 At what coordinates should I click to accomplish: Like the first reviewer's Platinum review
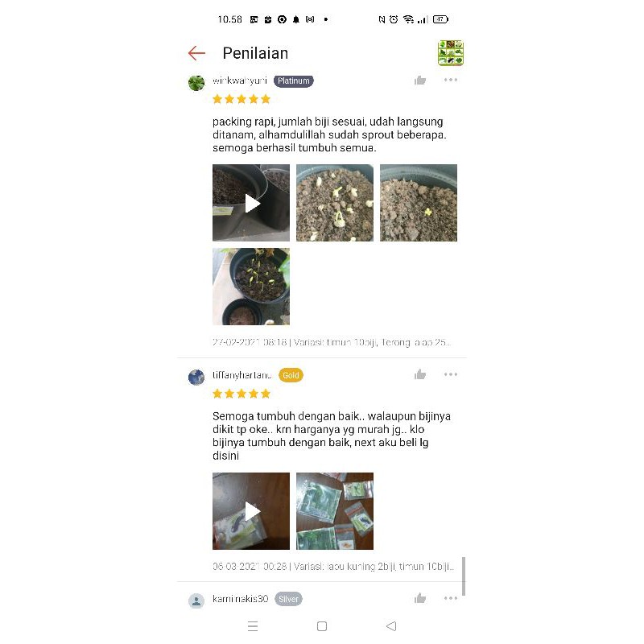[419, 80]
